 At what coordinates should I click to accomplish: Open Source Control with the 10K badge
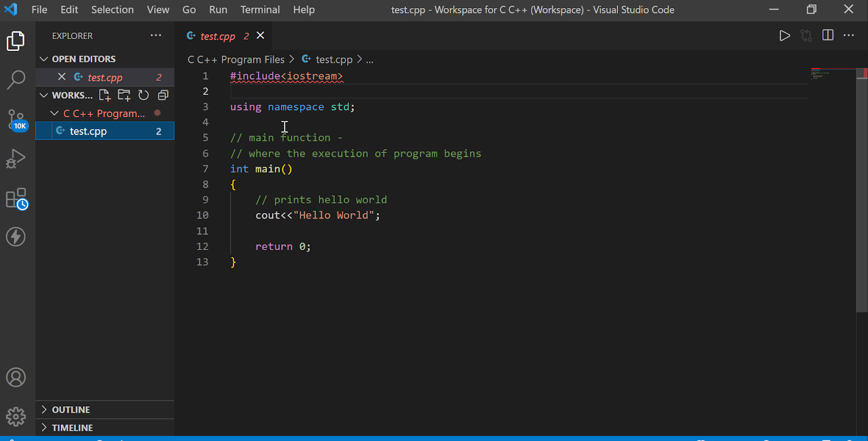pyautogui.click(x=16, y=120)
